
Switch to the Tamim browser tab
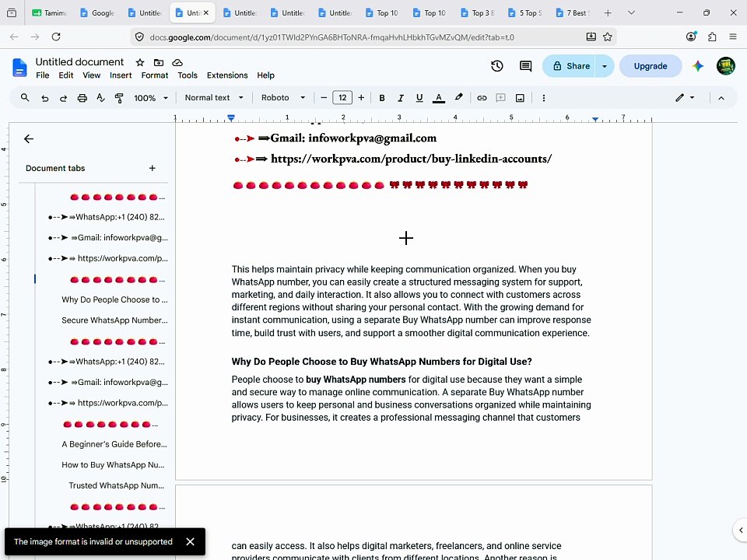(50, 13)
